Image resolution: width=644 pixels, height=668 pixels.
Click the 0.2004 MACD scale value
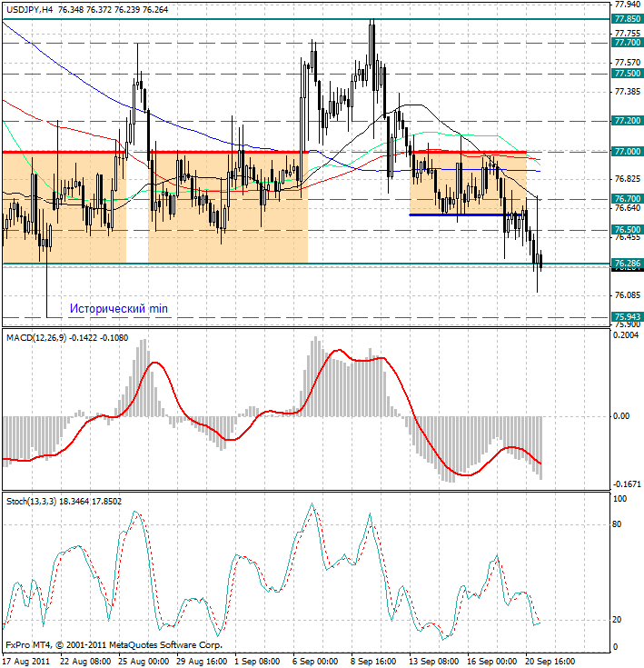pyautogui.click(x=626, y=334)
